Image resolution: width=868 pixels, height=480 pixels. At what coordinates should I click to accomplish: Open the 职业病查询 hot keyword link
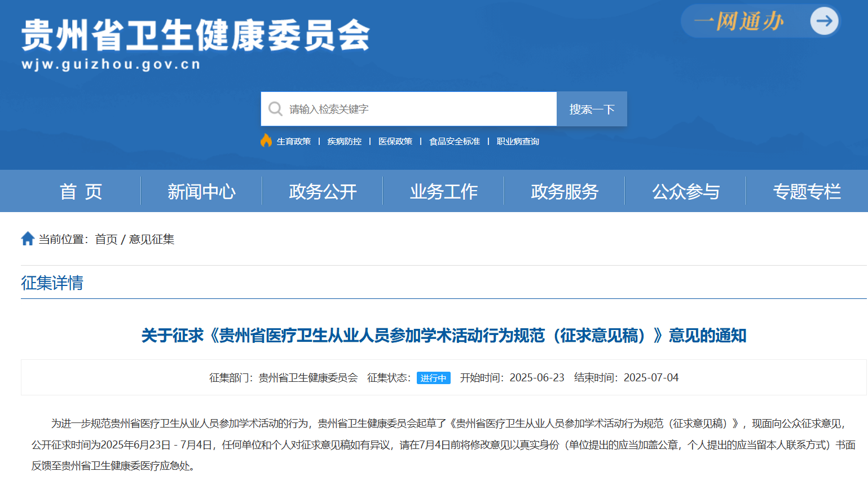point(518,142)
